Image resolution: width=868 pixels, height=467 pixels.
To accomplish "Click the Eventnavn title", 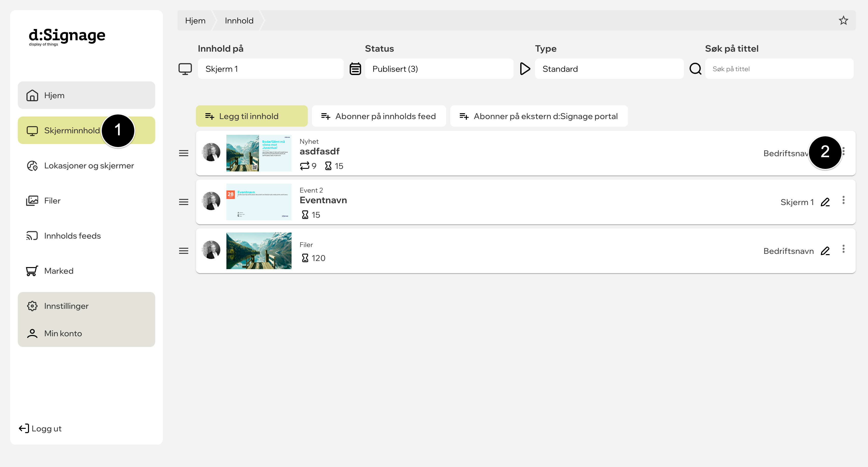I will pos(323,200).
